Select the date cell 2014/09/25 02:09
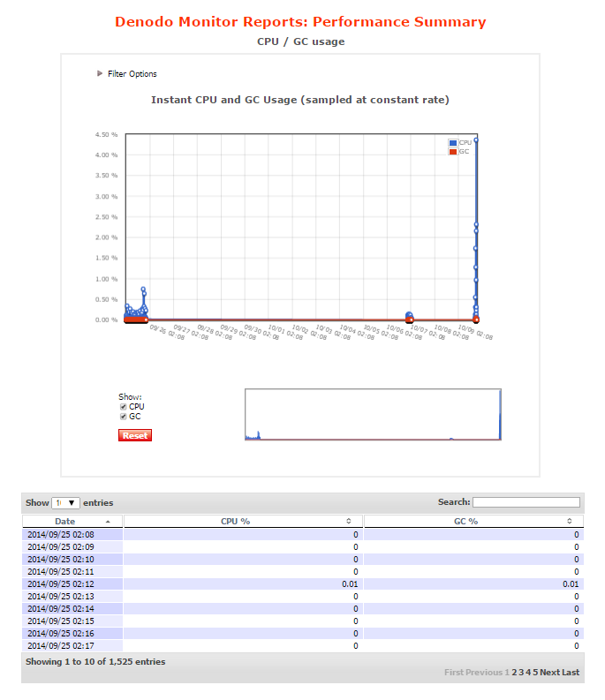The height and width of the screenshot is (700, 605). click(72, 547)
